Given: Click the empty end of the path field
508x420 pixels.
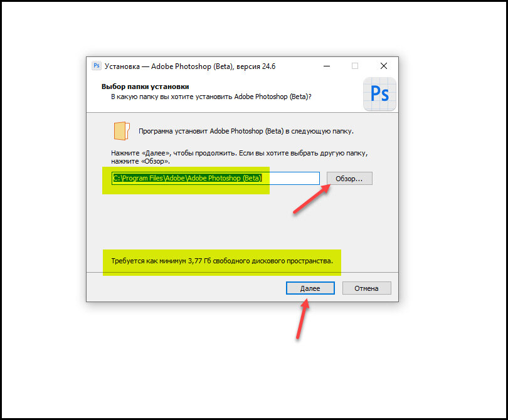Looking at the screenshot, I should click(x=290, y=179).
